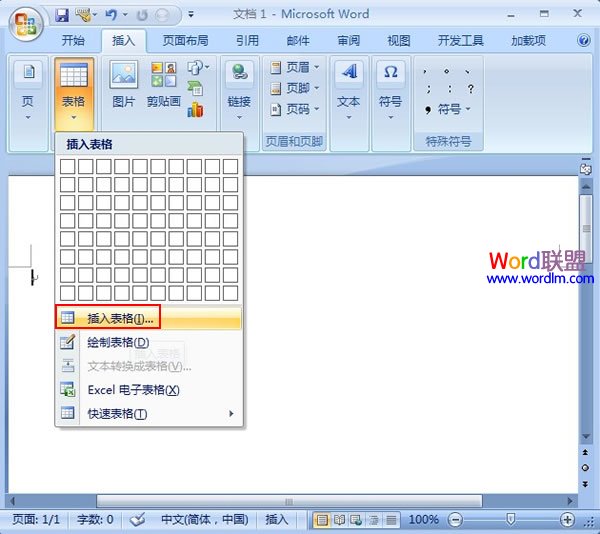This screenshot has height=534, width=600.
Task: Switch to Web Layout view icon
Action: (356, 520)
